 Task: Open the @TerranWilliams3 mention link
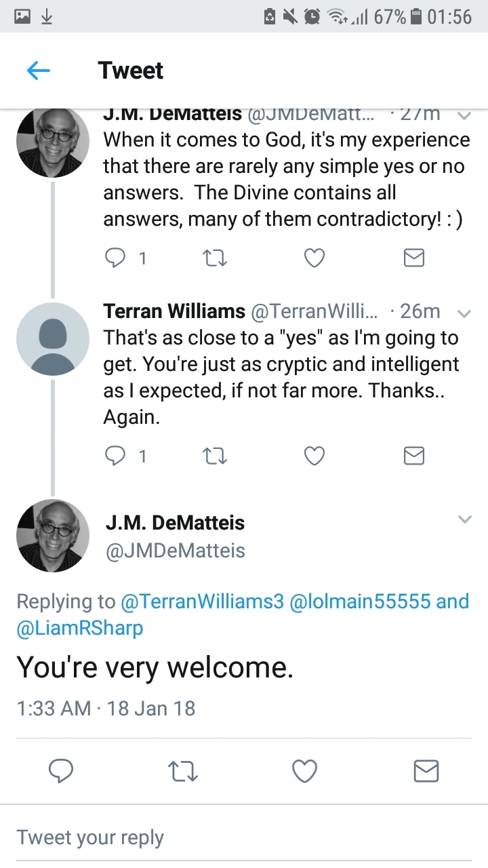(202, 601)
